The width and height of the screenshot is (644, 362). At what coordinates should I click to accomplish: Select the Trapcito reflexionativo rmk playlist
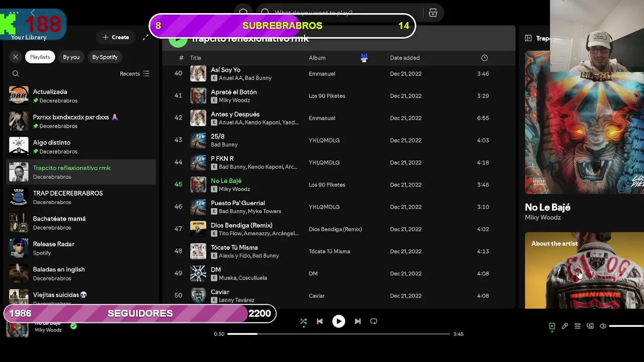click(81, 172)
